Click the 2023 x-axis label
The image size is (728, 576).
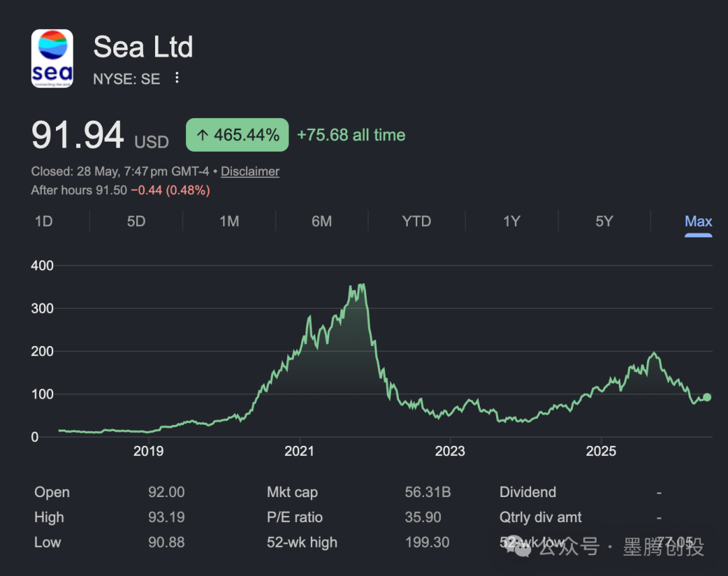click(x=450, y=451)
